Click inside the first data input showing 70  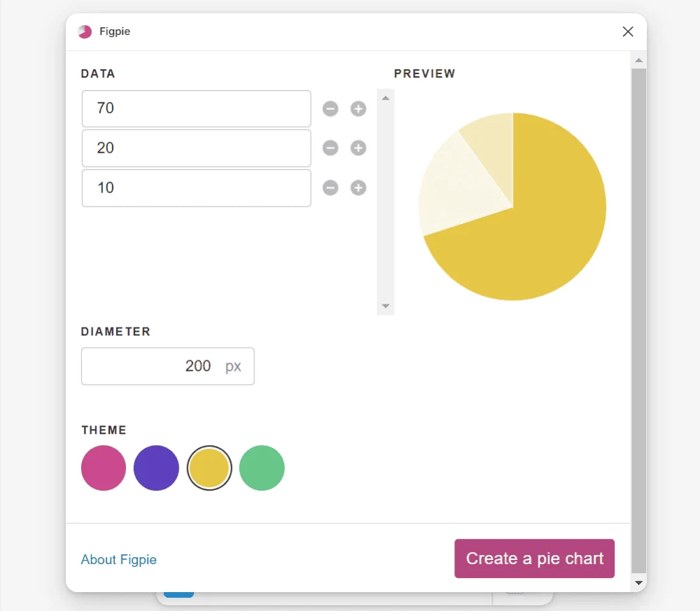coord(196,108)
